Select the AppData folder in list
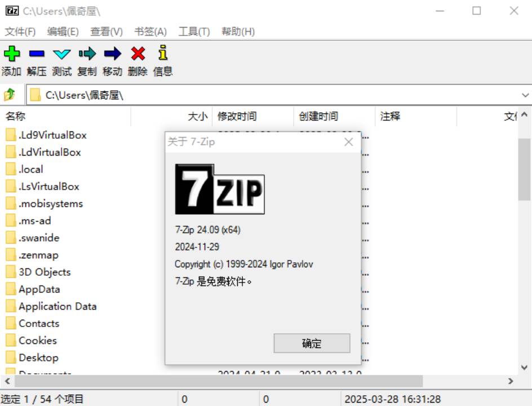532x406 pixels. [x=39, y=289]
